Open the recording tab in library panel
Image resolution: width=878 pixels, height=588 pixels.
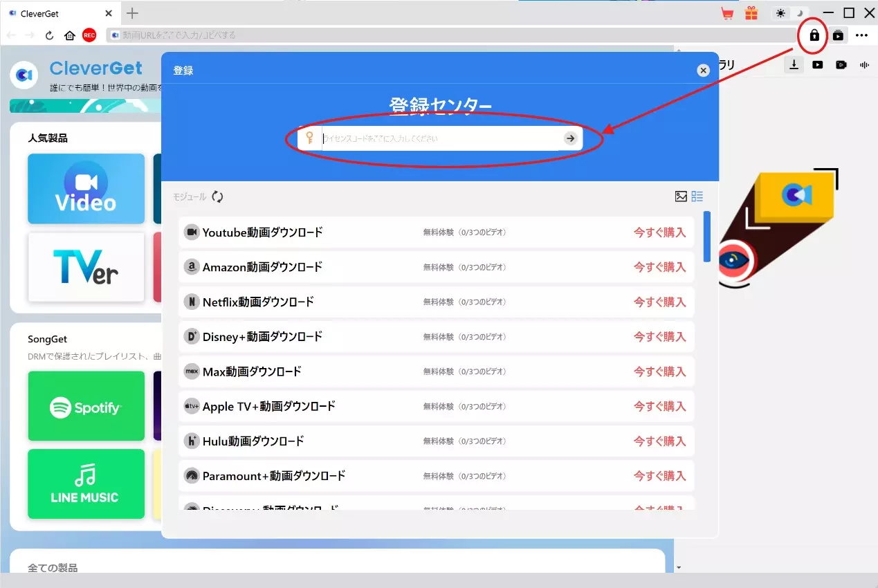click(841, 65)
